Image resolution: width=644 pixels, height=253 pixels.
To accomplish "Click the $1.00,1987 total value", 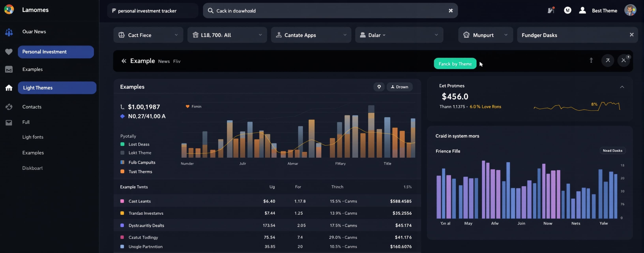I will pyautogui.click(x=144, y=107).
